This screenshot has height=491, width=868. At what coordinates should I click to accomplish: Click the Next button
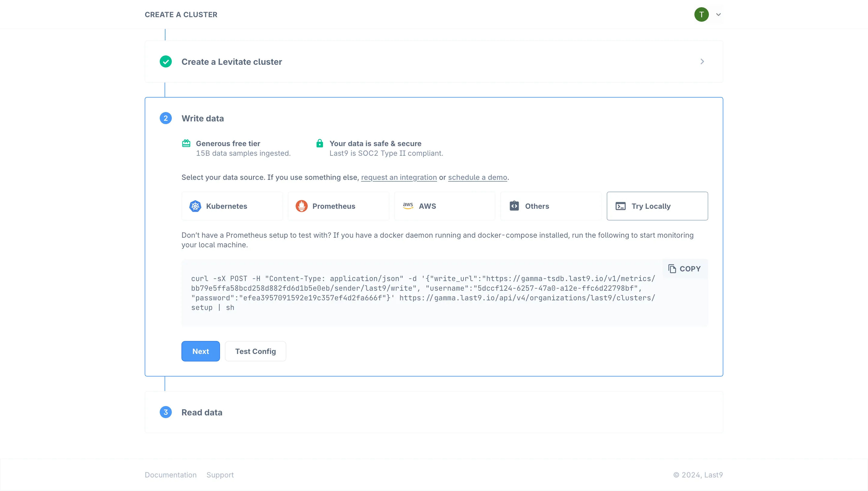[201, 351]
